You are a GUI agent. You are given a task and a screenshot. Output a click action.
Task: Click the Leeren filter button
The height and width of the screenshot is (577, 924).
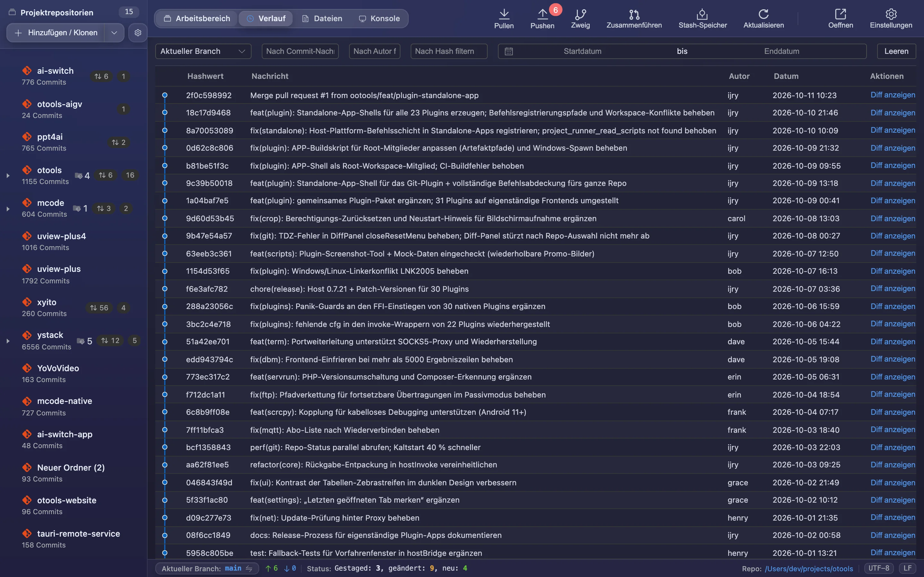[x=896, y=51]
